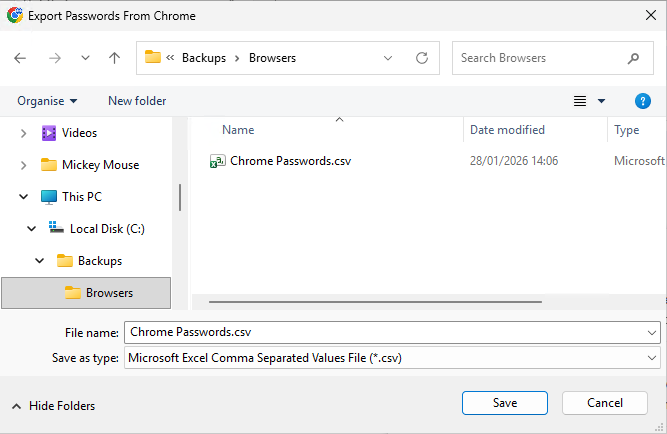The width and height of the screenshot is (667, 434).
Task: Select the Chrome Passwords.csv file
Action: (291, 161)
